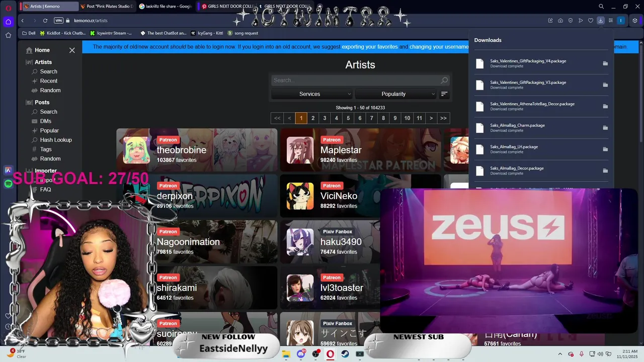
Task: Show Saks_AlmaBag_Charm.package in folder
Action: pos(605,128)
